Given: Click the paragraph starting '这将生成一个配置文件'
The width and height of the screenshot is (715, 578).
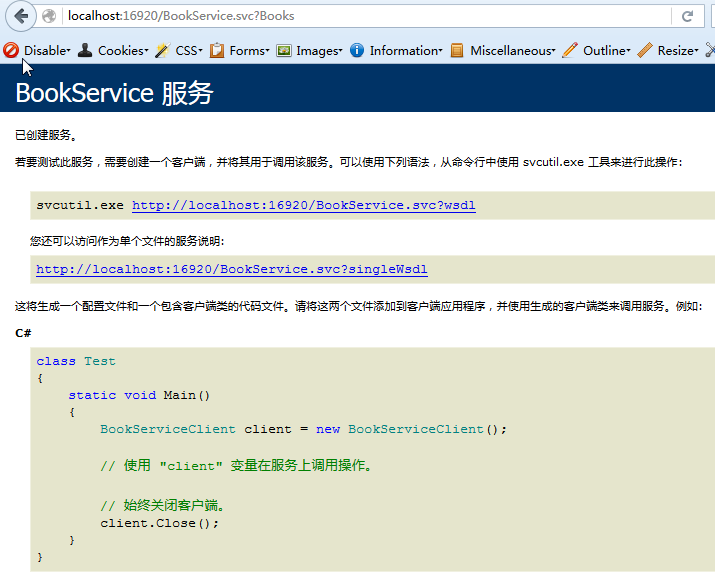Looking at the screenshot, I should click(x=358, y=306).
